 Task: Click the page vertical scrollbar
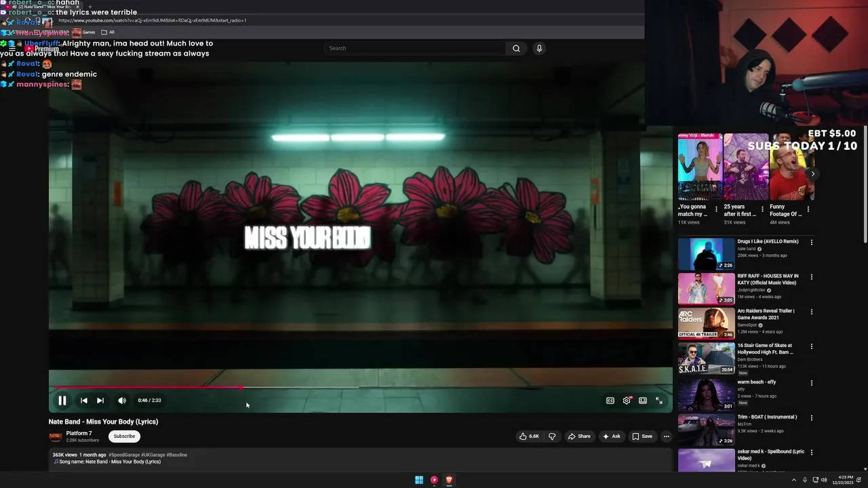865,183
